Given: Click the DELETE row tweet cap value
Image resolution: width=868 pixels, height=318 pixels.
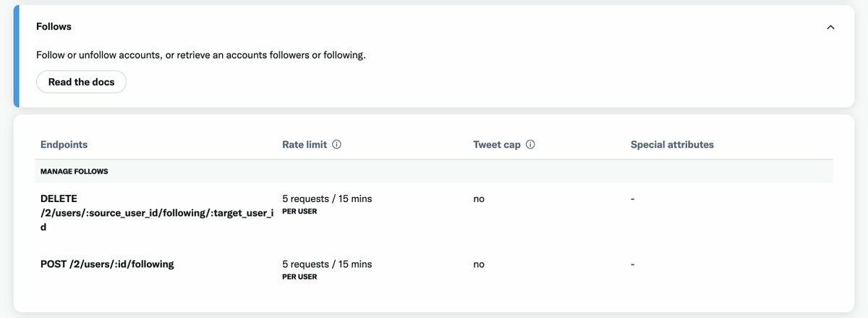Looking at the screenshot, I should tap(479, 198).
